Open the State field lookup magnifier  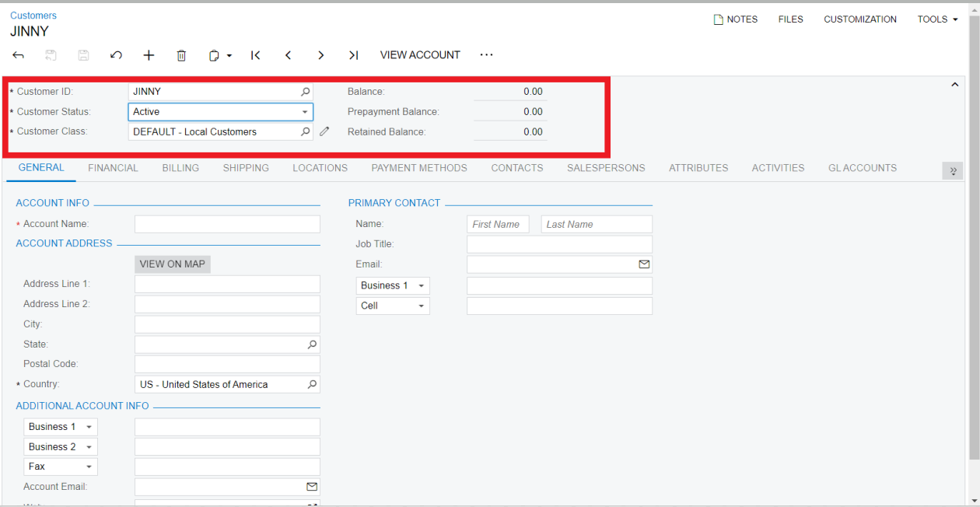311,344
